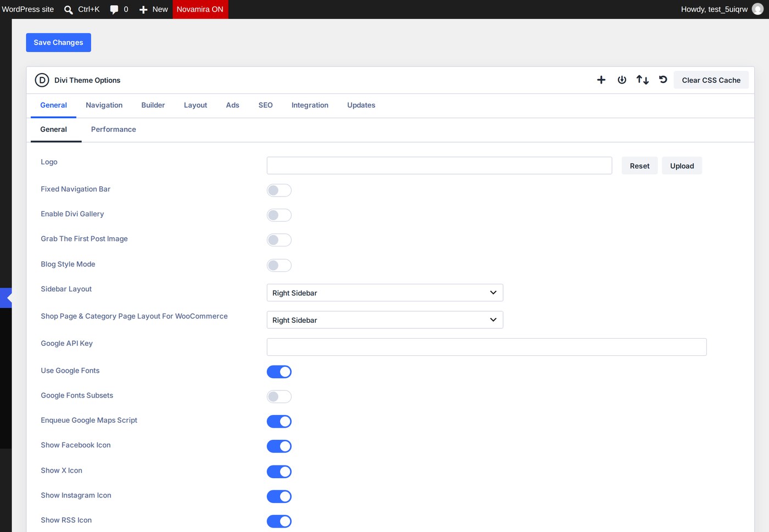The width and height of the screenshot is (769, 532).
Task: Turn on Grab The First Post Image
Action: 279,240
